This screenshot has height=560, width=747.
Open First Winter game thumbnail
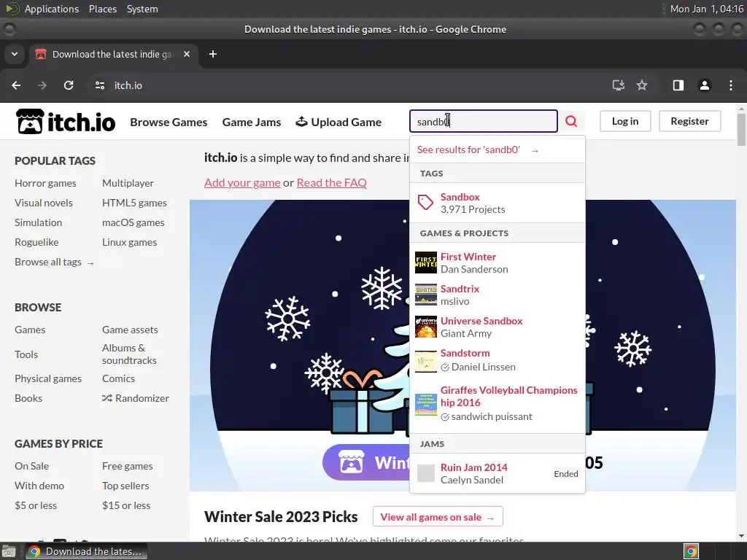pos(425,262)
